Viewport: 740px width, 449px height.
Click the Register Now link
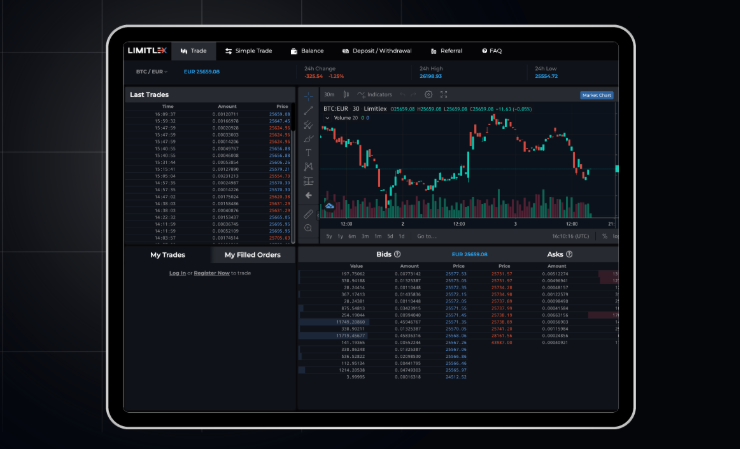[212, 273]
